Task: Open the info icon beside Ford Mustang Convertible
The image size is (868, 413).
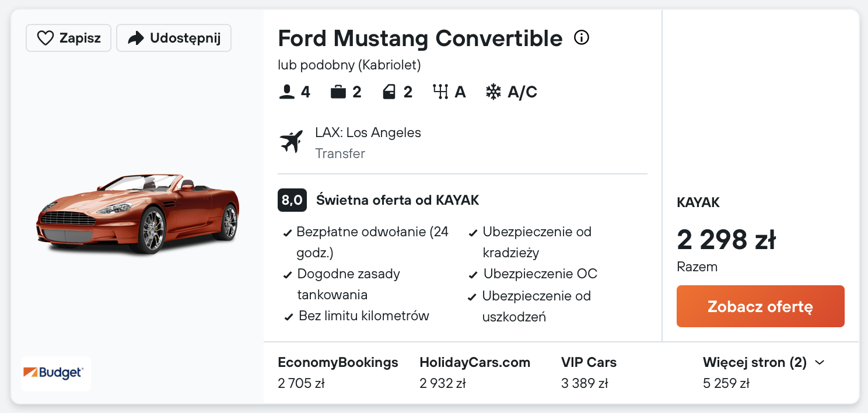Action: click(582, 38)
